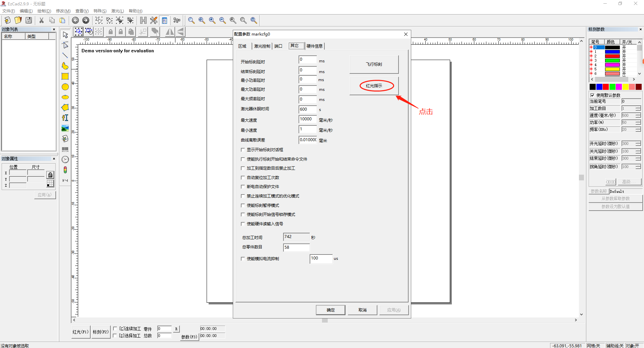Open the 硬件信息 tab
This screenshot has width=644, height=348.
314,46
